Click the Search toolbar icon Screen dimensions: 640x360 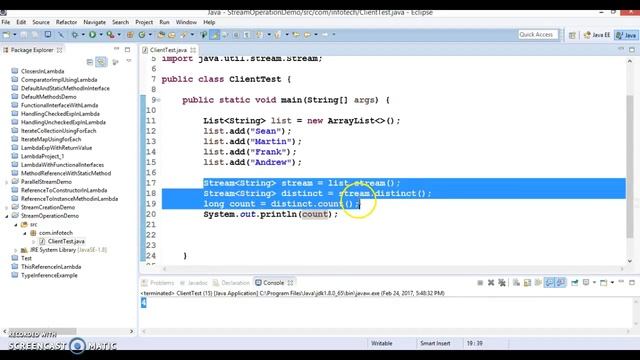click(x=183, y=35)
